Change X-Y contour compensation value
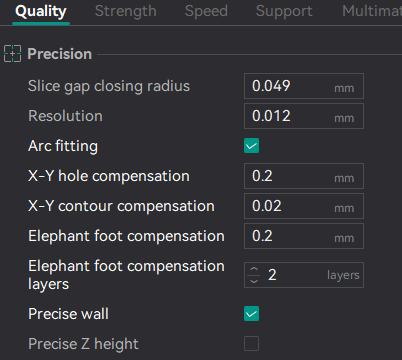The height and width of the screenshot is (360, 402). click(x=304, y=206)
